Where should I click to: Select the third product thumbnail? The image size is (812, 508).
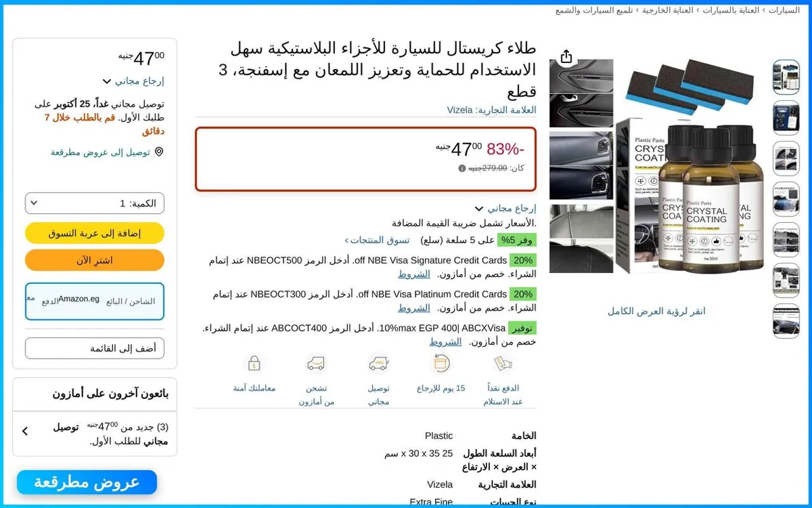[786, 158]
